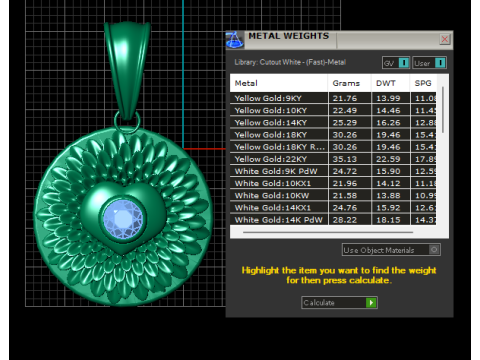Click the Library: Cutout White label
Image resolution: width=480 pixels, height=360 pixels.
point(290,62)
